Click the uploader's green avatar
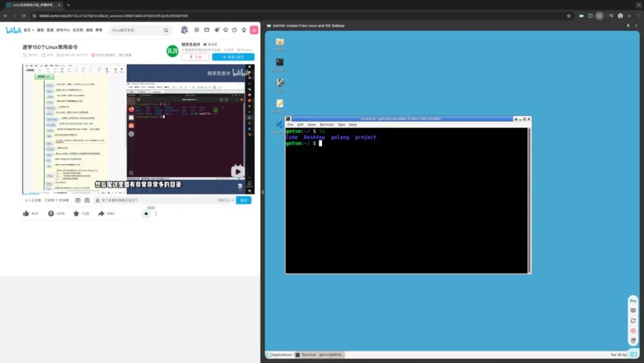The image size is (644, 363). tap(172, 51)
